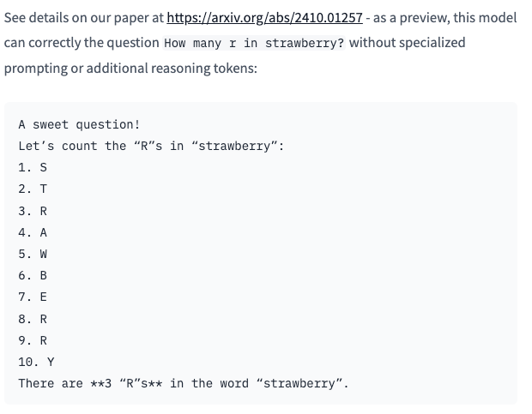This screenshot has width=532, height=414.
Task: Click list line '8. R'
Action: (33, 319)
